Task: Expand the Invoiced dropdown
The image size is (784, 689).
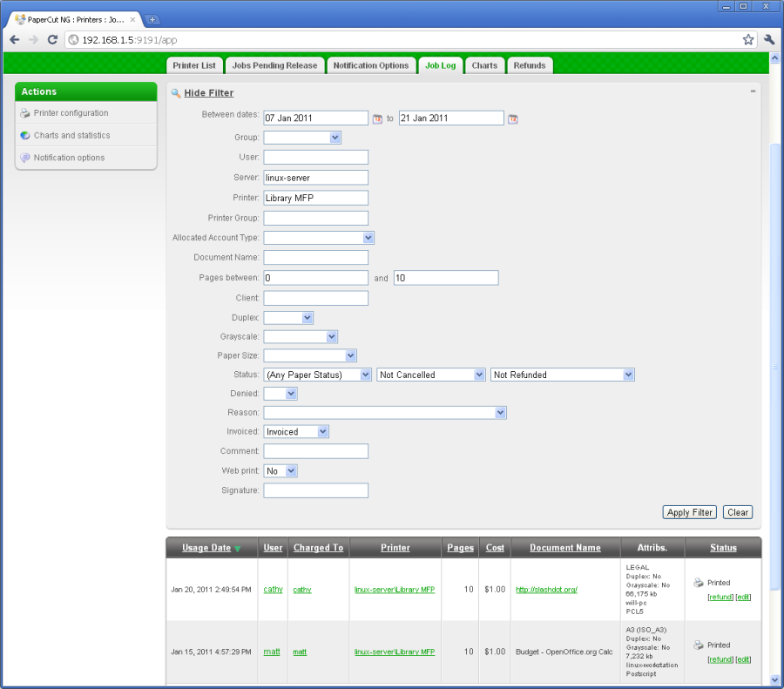Action: tap(296, 431)
